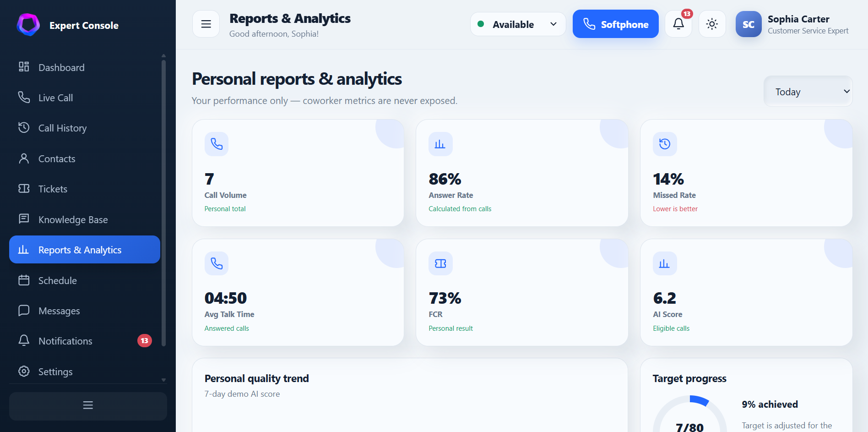868x432 pixels.
Task: Open the Dashboard page
Action: [85, 67]
